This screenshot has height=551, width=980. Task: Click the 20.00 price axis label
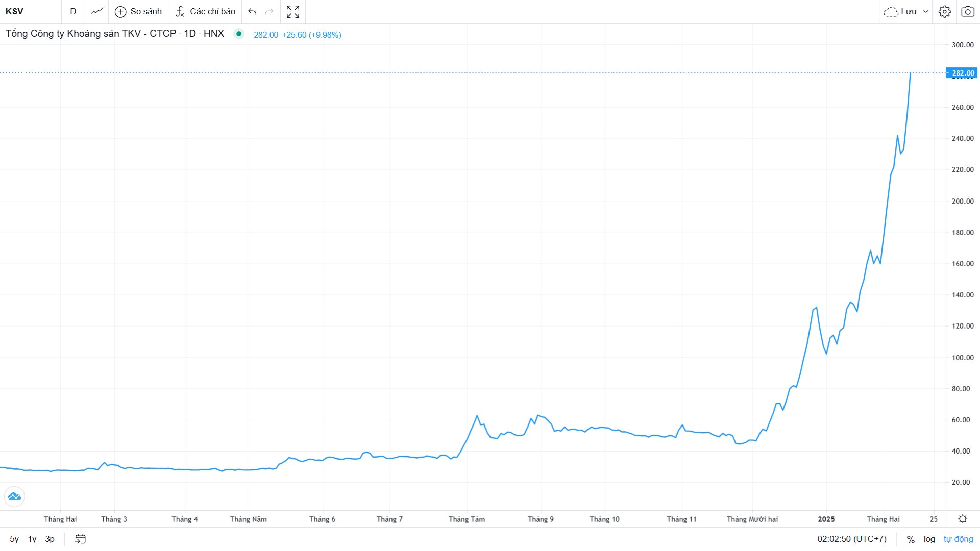tap(962, 482)
